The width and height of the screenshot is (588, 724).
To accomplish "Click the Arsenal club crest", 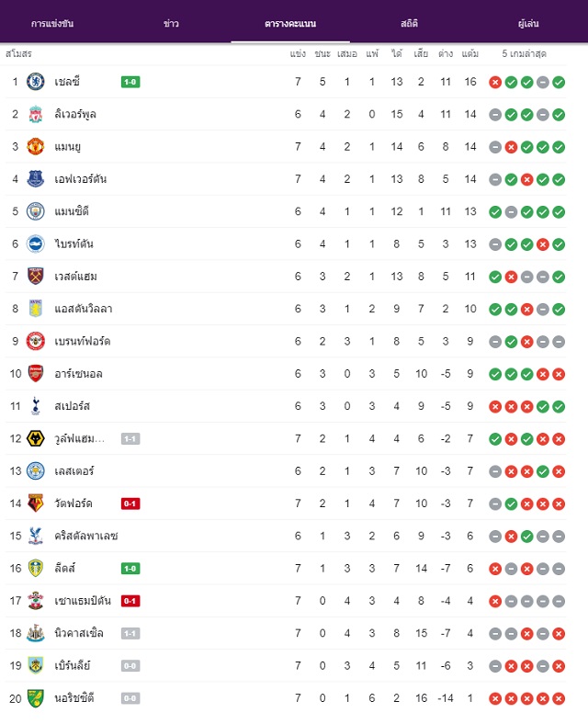I will click(36, 373).
